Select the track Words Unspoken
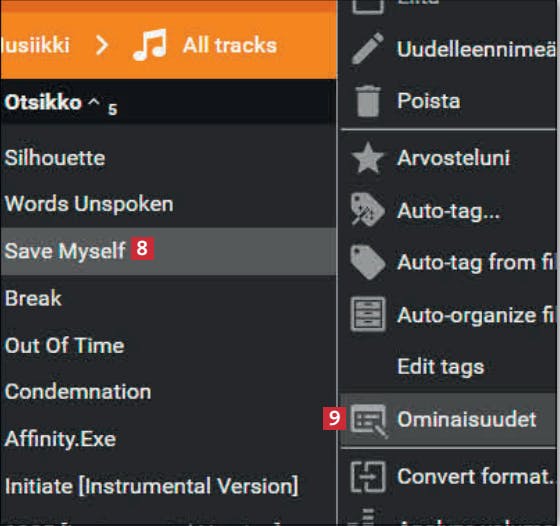Image resolution: width=560 pixels, height=526 pixels. coord(168,204)
